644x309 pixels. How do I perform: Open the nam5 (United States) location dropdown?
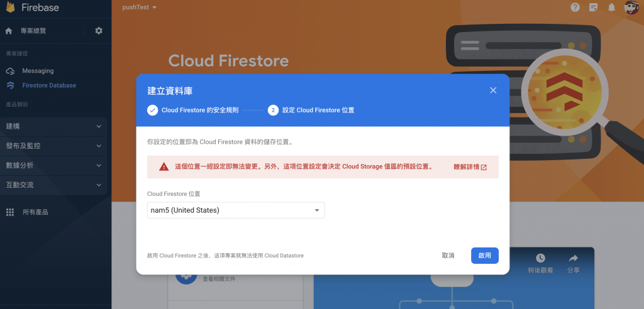tap(236, 210)
